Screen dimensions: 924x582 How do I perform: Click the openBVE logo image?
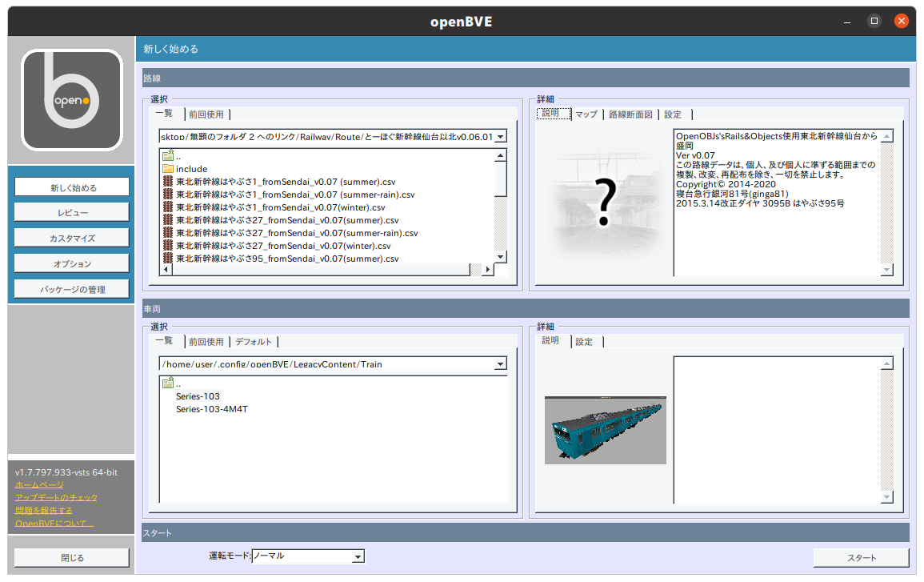pyautogui.click(x=72, y=99)
